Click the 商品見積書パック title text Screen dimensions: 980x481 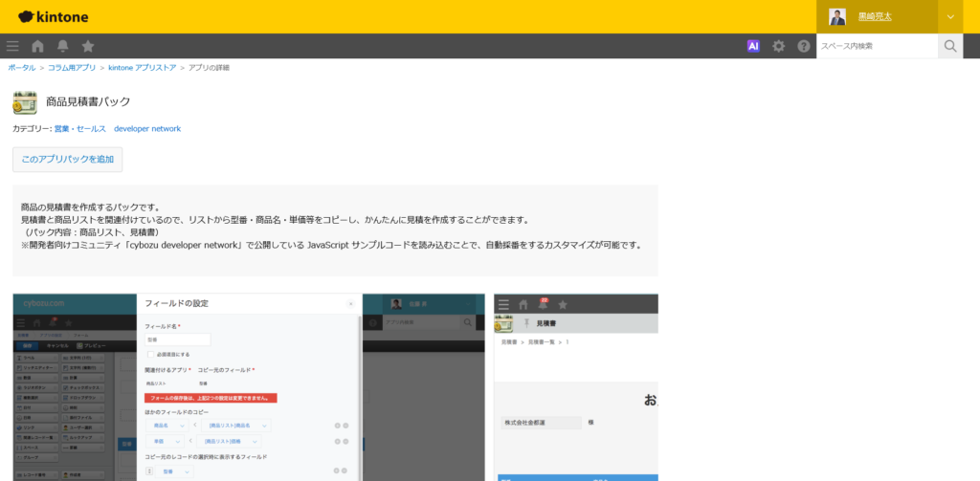[x=88, y=101]
